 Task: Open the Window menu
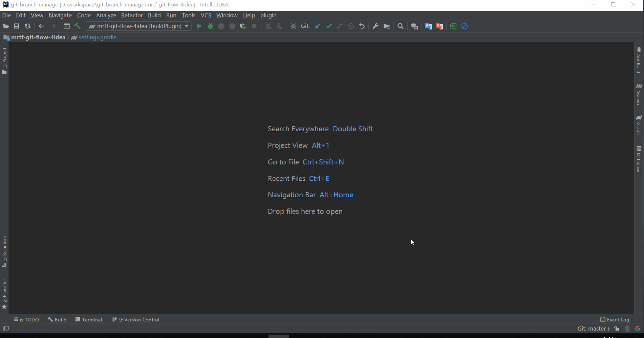point(227,15)
